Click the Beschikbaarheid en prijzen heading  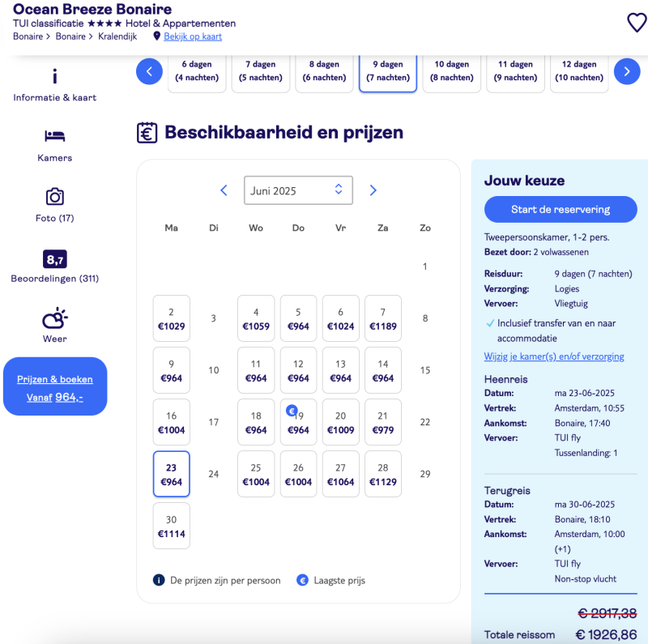(284, 133)
